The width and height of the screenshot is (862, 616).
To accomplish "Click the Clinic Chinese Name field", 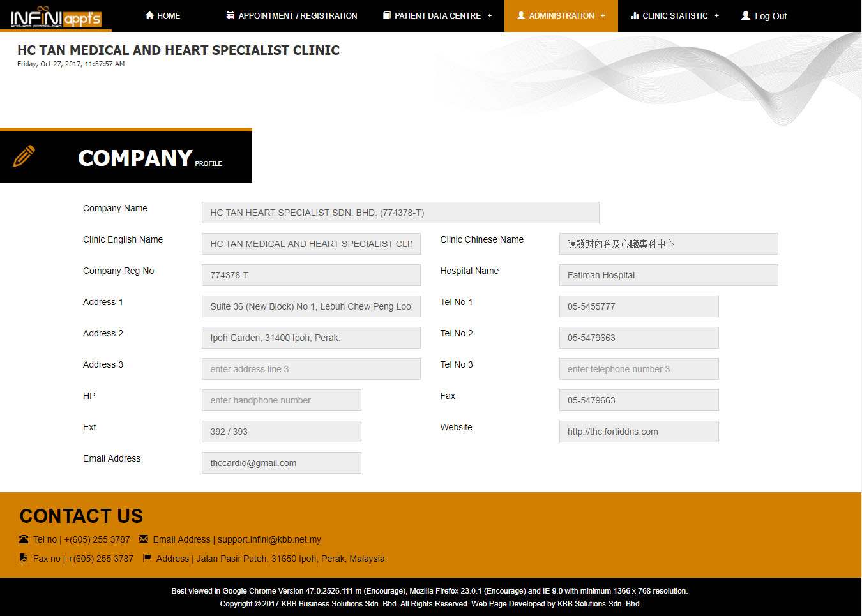I will pyautogui.click(x=669, y=244).
